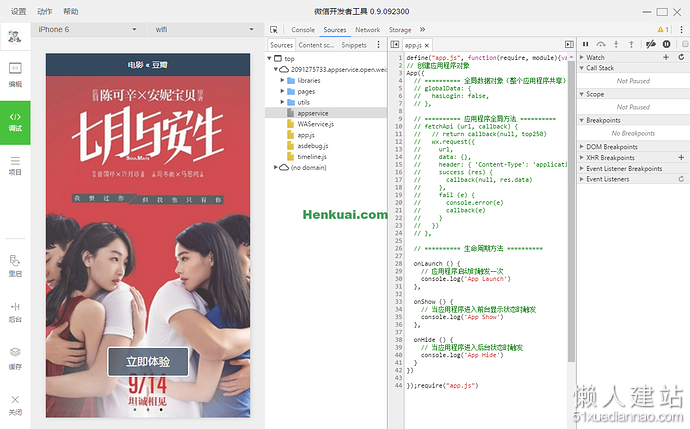The image size is (690, 429).
Task: Click the user avatar in the sidebar
Action: point(15,36)
